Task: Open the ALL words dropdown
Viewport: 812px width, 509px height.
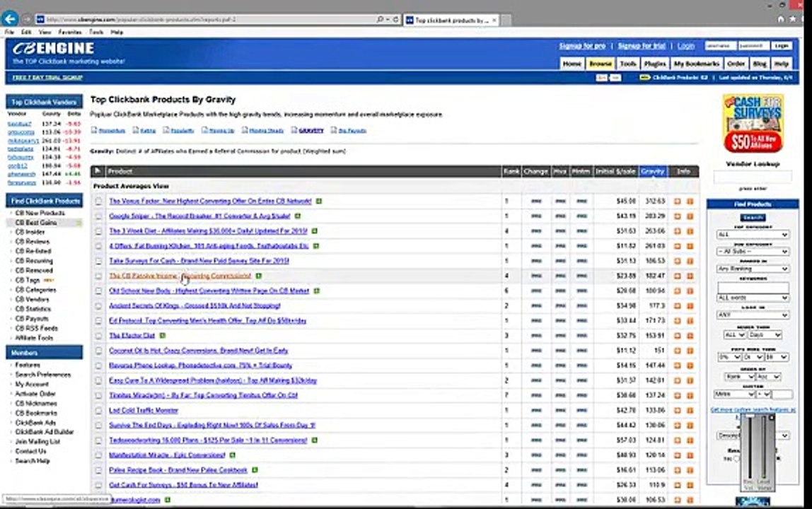Action: [753, 298]
